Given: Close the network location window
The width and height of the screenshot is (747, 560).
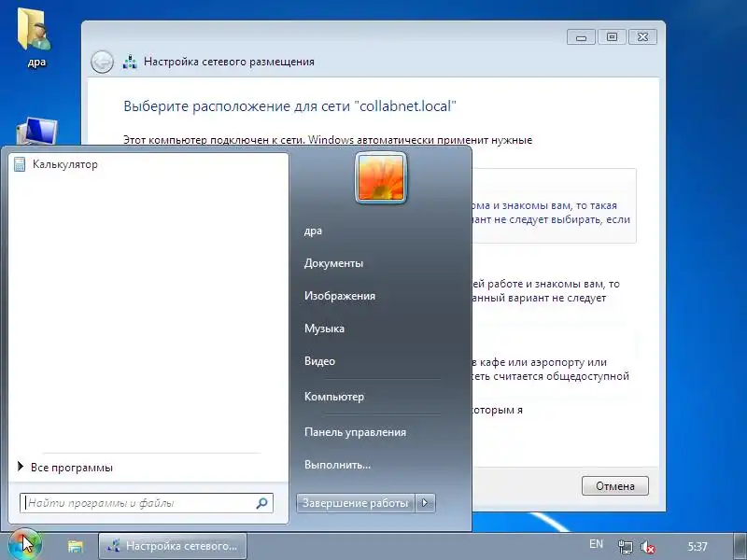Looking at the screenshot, I should click(642, 37).
